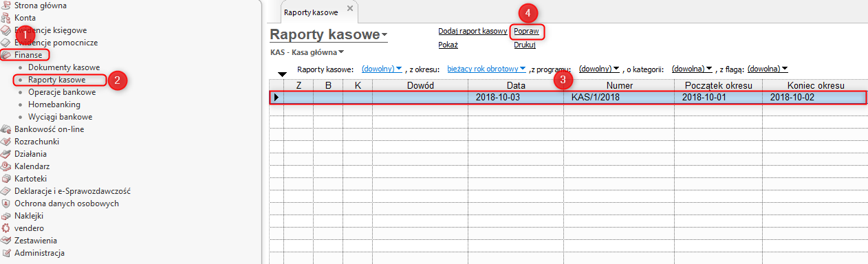The height and width of the screenshot is (264, 868).
Task: Click the Konta module icon
Action: (x=6, y=18)
